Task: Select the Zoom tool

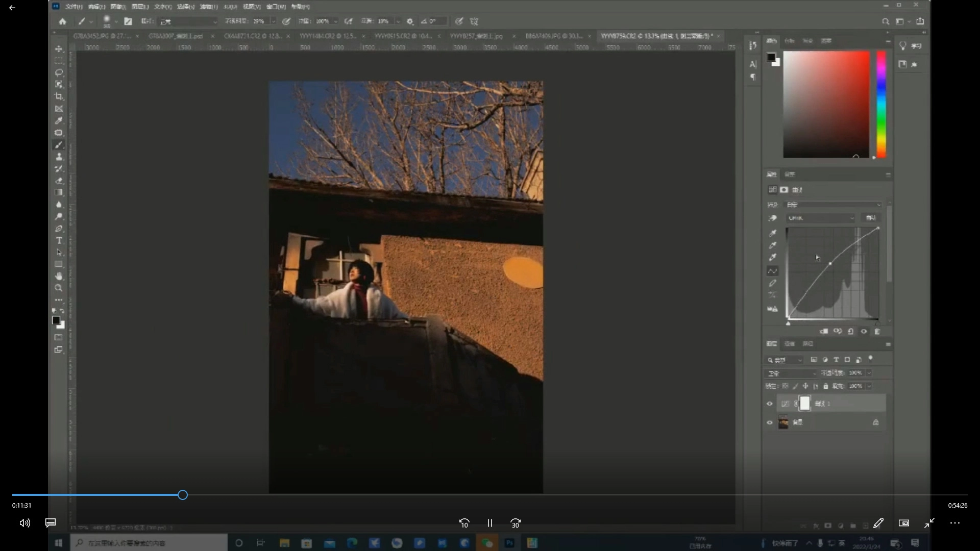Action: [59, 288]
